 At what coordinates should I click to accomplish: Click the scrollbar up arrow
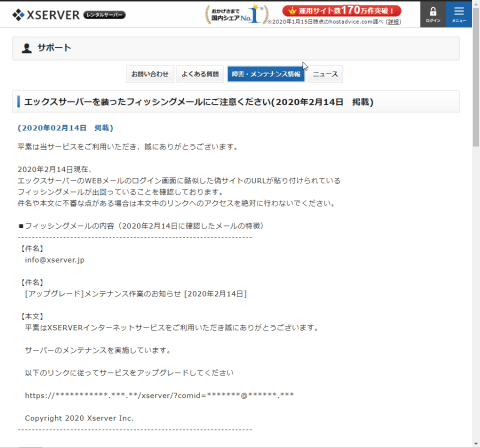(x=476, y=5)
